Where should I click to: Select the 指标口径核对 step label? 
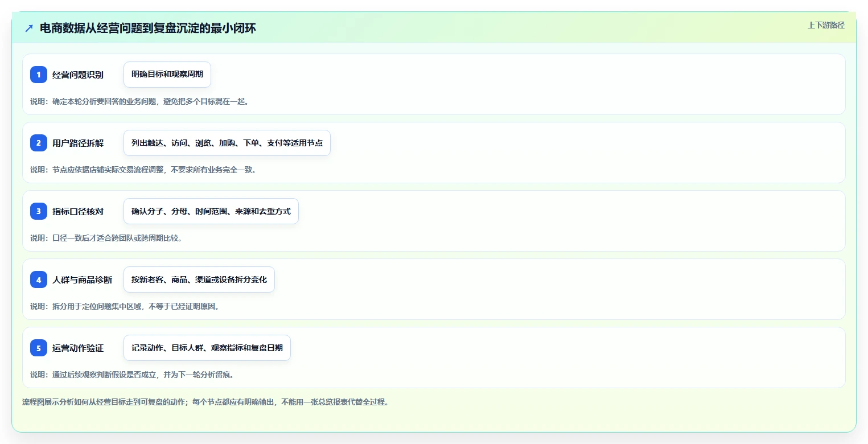(x=78, y=211)
